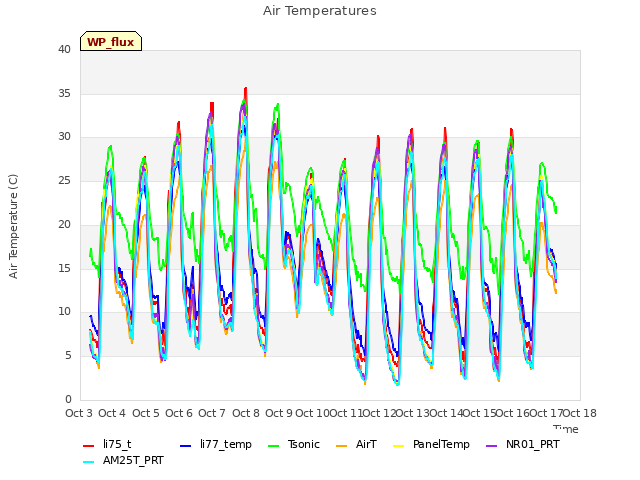Click the AM25T_PRT legend entry
This screenshot has width=640, height=480.
click(123, 461)
